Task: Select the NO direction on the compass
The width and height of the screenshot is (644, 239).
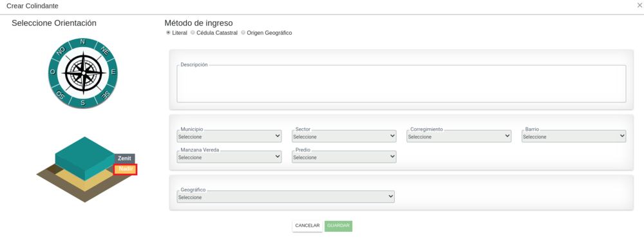Action: [61, 51]
